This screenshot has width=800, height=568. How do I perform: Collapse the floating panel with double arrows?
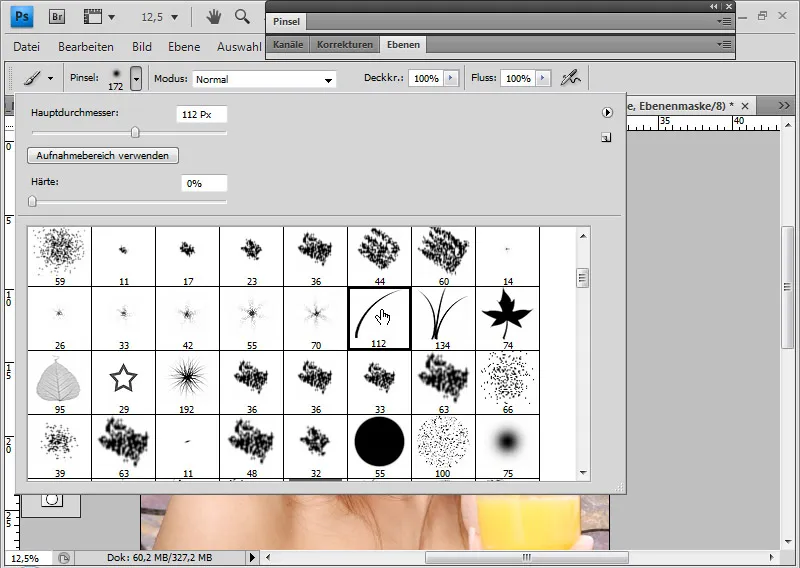pyautogui.click(x=713, y=6)
